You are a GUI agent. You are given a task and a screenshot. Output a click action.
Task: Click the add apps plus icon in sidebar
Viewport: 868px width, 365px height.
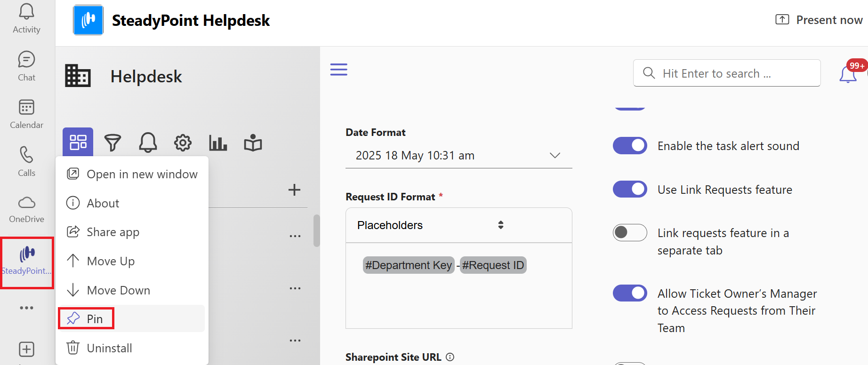26,349
